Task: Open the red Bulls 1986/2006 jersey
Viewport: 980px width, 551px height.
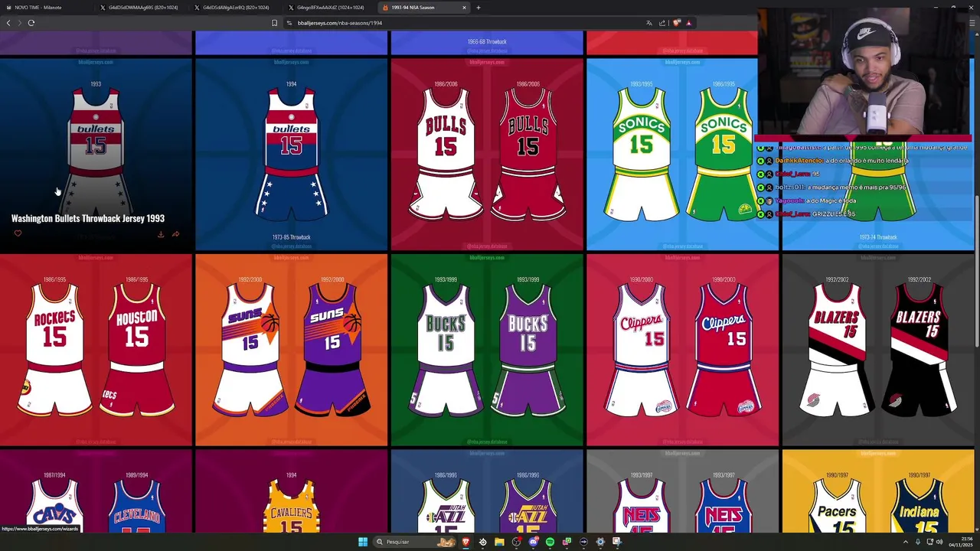Action: click(528, 153)
